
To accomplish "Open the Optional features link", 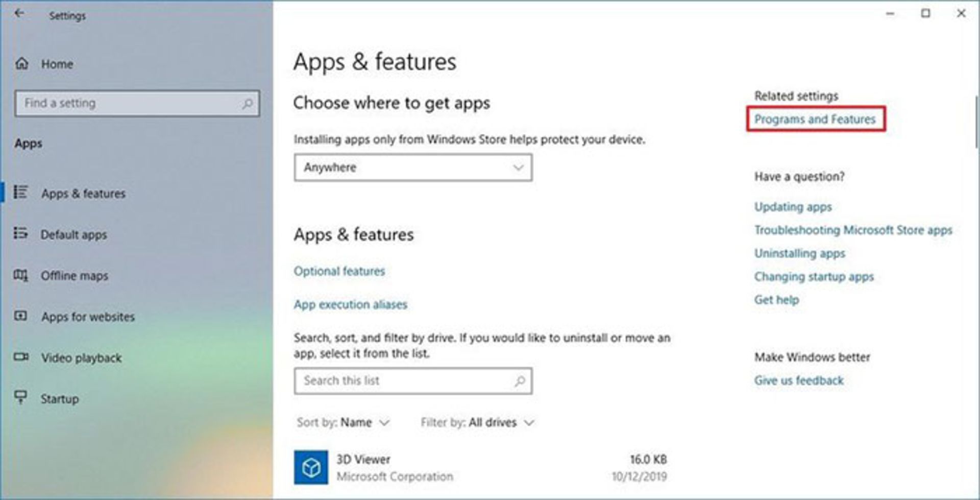I will 339,271.
